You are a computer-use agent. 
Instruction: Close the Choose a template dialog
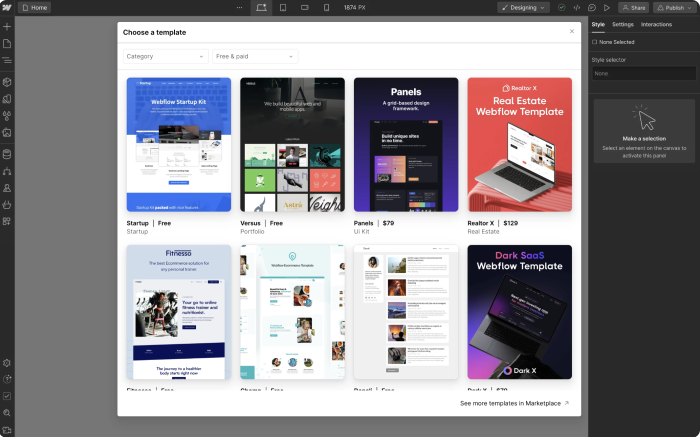point(572,31)
